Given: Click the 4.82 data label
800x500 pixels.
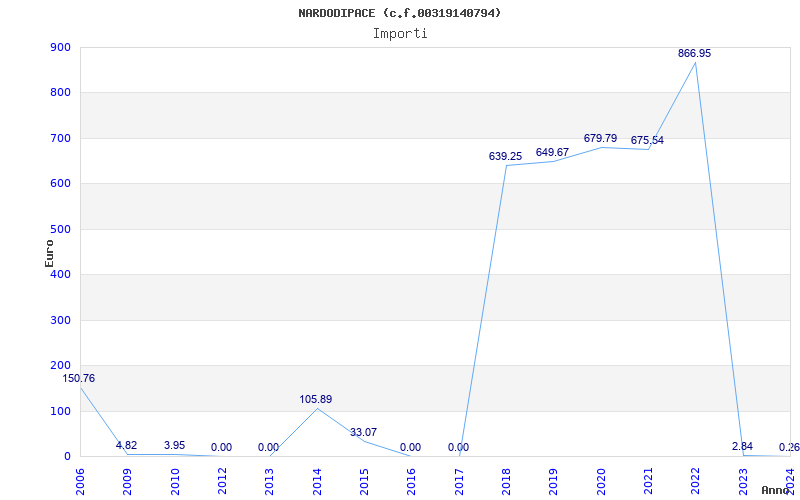Looking at the screenshot, I should [126, 445].
